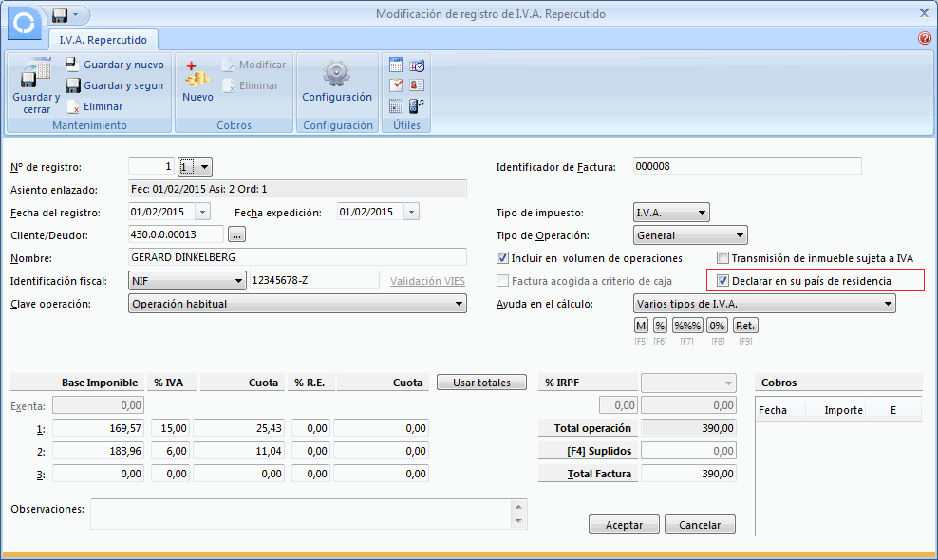Open the Tipo de impuesto dropdown
The width and height of the screenshot is (938, 560).
click(x=671, y=213)
